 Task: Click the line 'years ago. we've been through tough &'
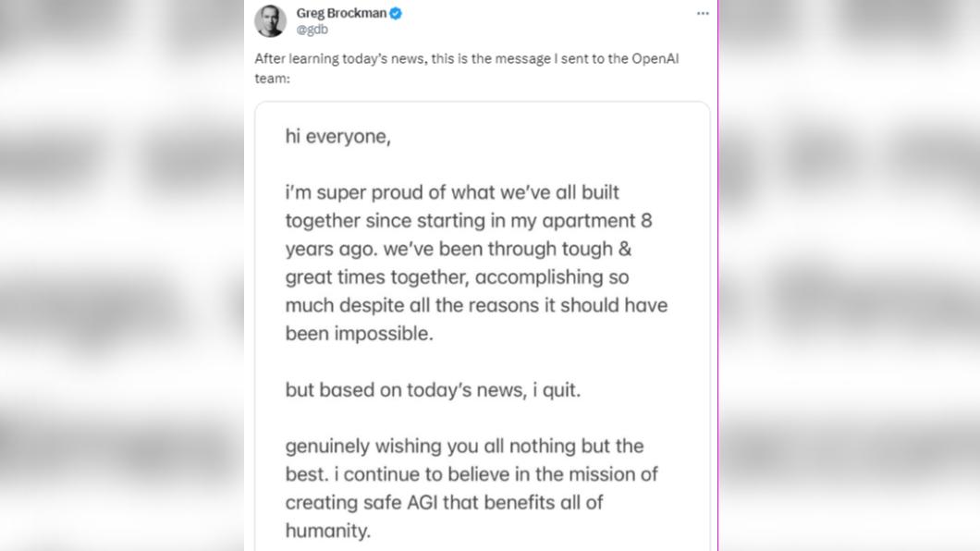coord(459,249)
